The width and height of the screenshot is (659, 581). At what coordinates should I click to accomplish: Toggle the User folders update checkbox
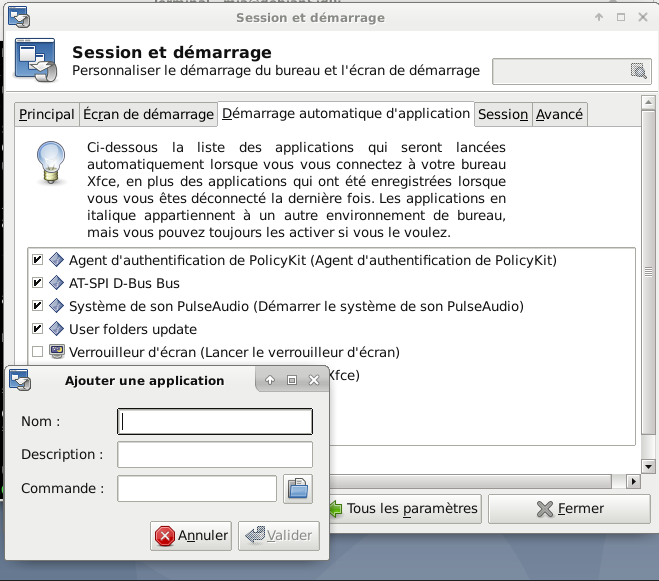pos(38,329)
